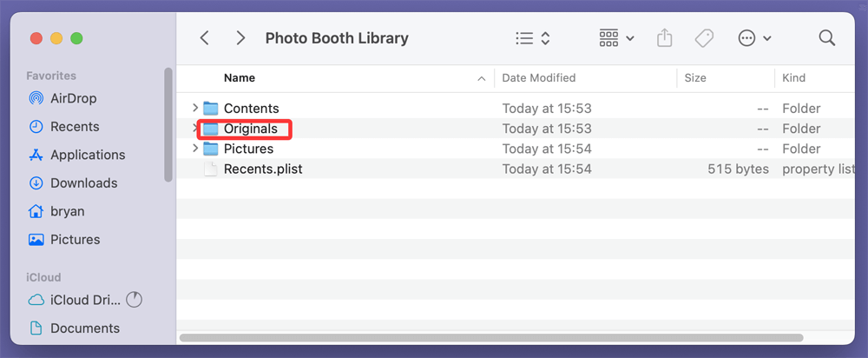The image size is (868, 358).
Task: Click the Share toolbar icon
Action: [664, 38]
